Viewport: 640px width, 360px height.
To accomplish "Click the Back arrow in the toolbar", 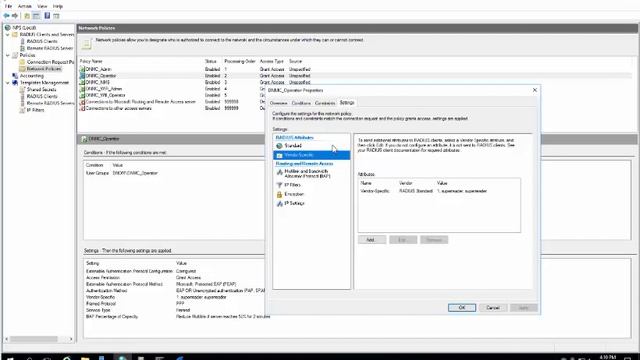I will coord(6,16).
